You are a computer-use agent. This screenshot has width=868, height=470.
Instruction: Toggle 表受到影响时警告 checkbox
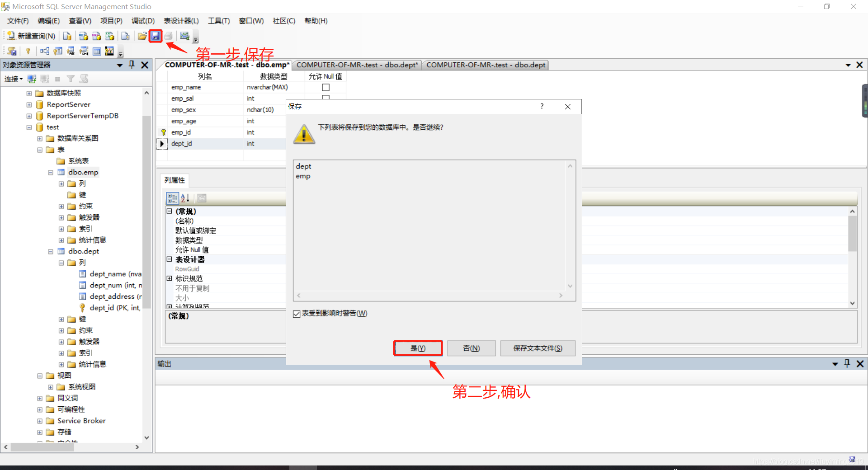297,314
